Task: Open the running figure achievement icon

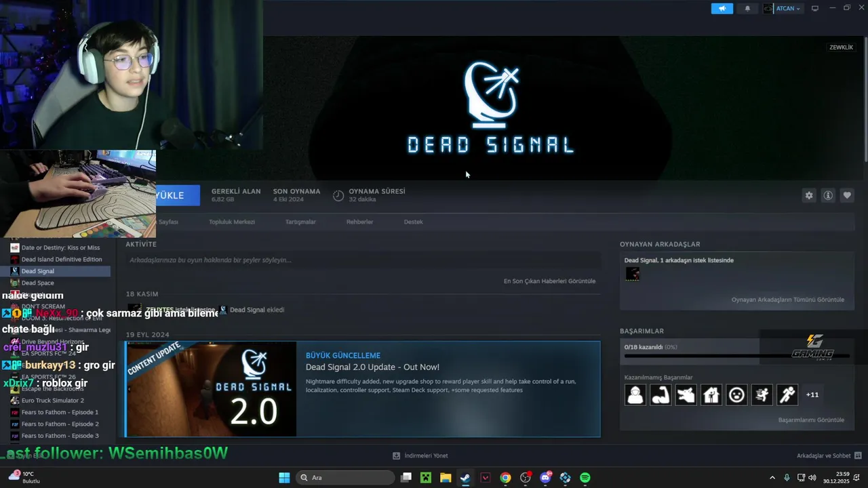Action: pos(787,394)
